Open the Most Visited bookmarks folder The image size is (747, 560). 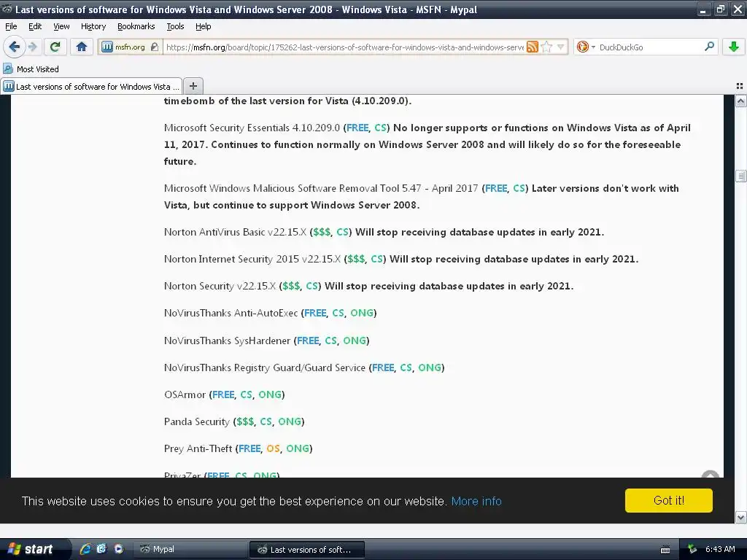tap(31, 69)
